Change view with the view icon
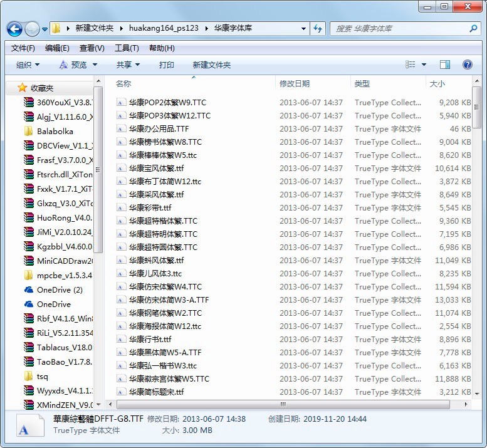The height and width of the screenshot is (448, 487). tap(411, 65)
